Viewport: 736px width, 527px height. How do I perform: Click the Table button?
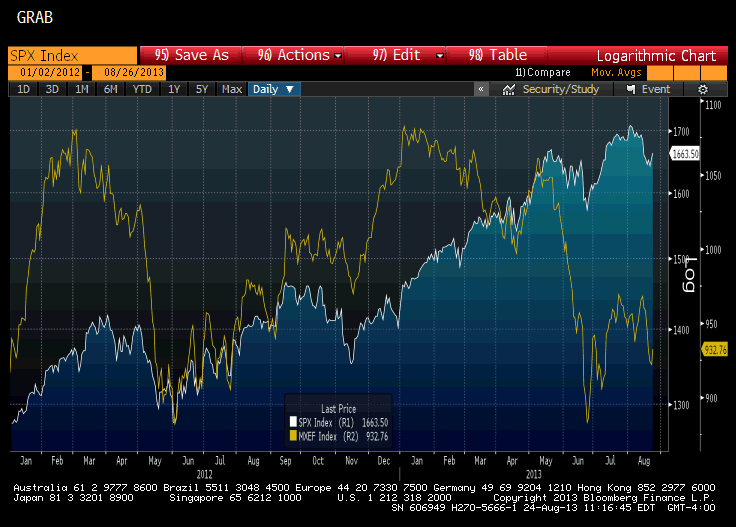point(498,55)
